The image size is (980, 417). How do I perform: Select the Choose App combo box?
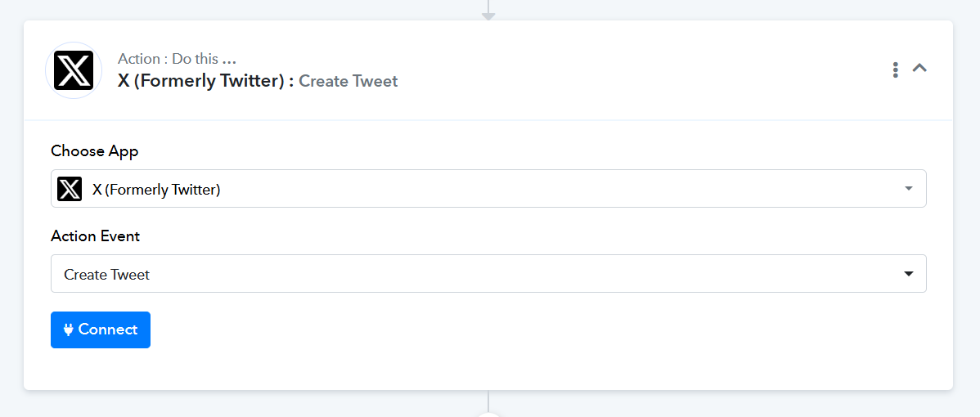[x=488, y=189]
